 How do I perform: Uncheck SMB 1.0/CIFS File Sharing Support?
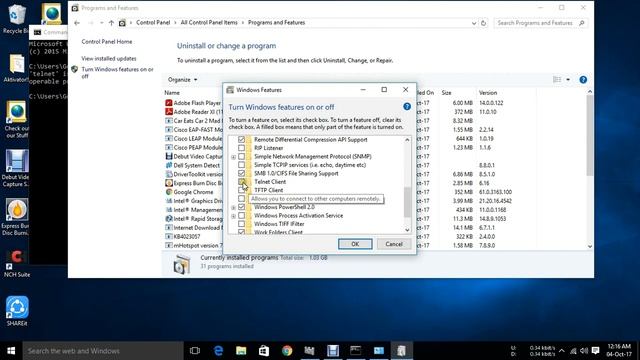click(x=242, y=173)
